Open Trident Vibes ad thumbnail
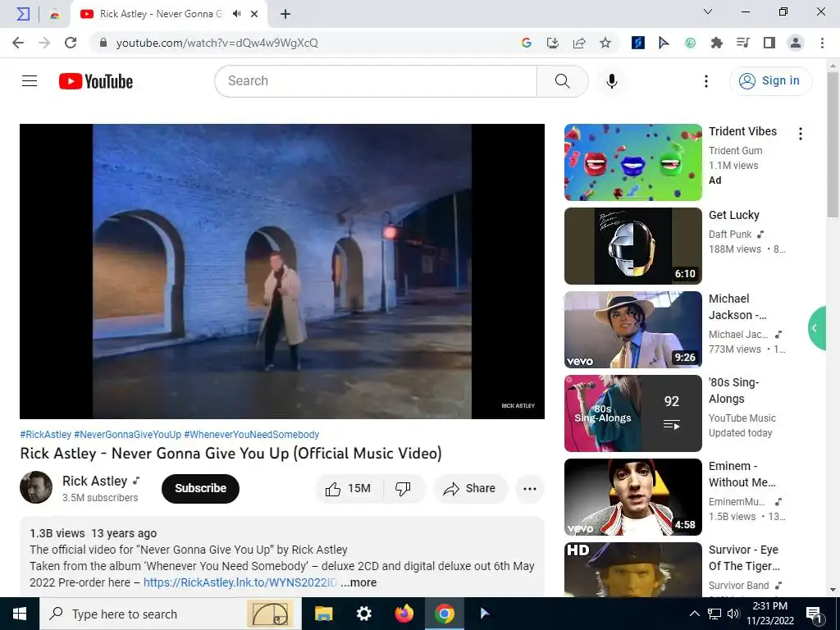Image resolution: width=840 pixels, height=630 pixels. tap(632, 162)
